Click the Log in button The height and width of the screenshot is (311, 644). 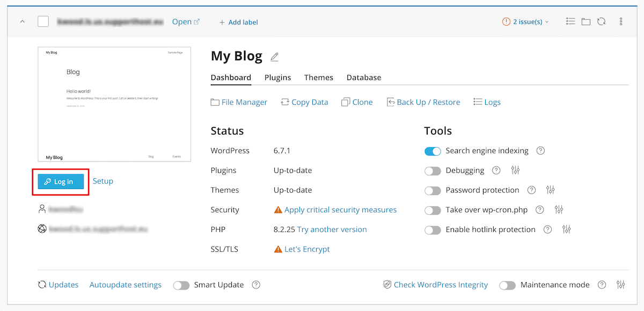pos(60,181)
